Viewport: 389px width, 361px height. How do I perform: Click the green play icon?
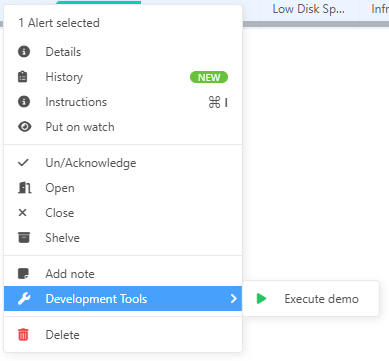point(262,299)
